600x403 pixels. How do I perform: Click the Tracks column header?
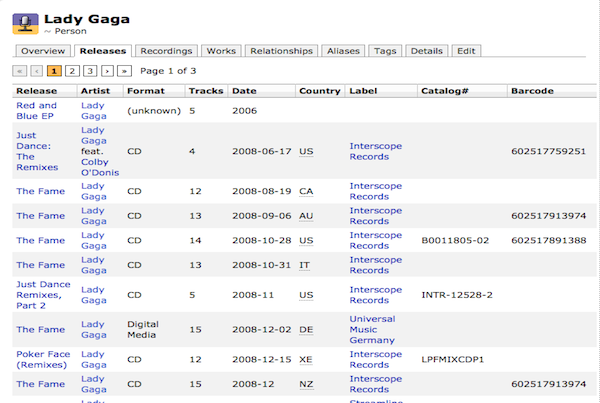coord(206,91)
